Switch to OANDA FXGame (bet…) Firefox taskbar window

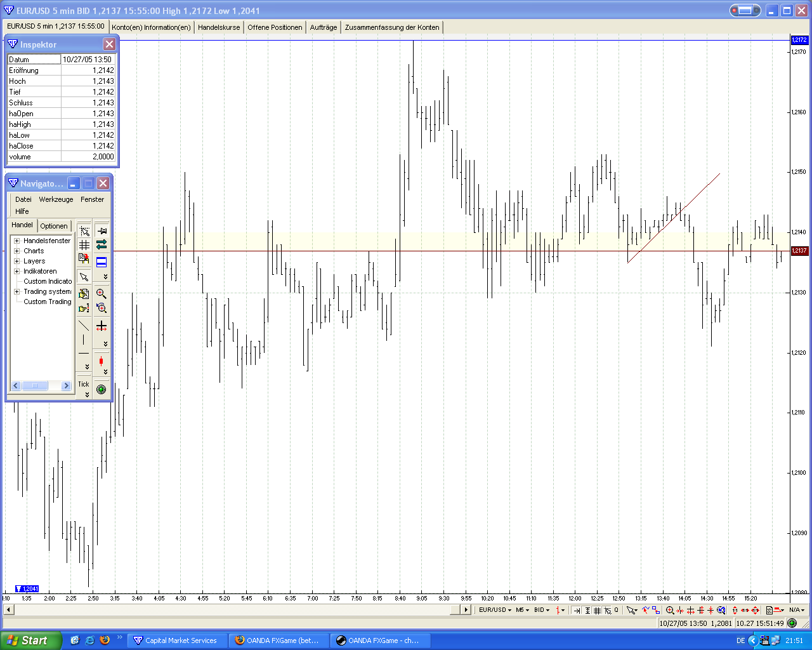(x=279, y=640)
